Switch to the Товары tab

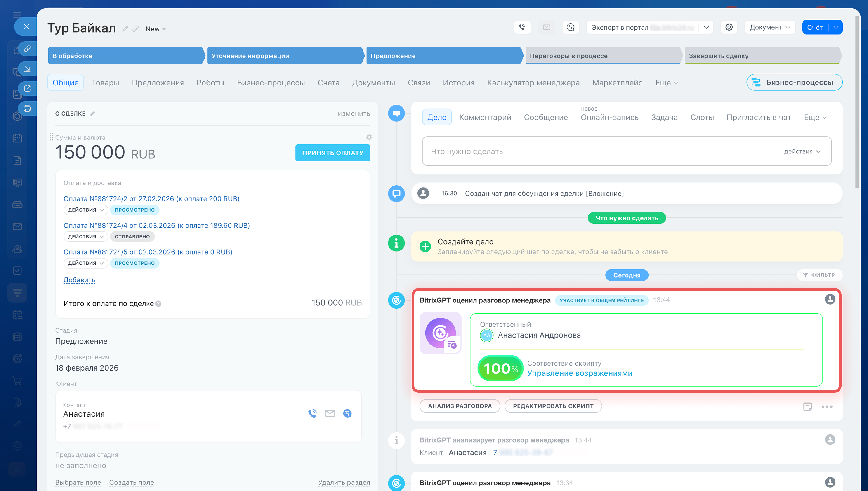pos(105,83)
